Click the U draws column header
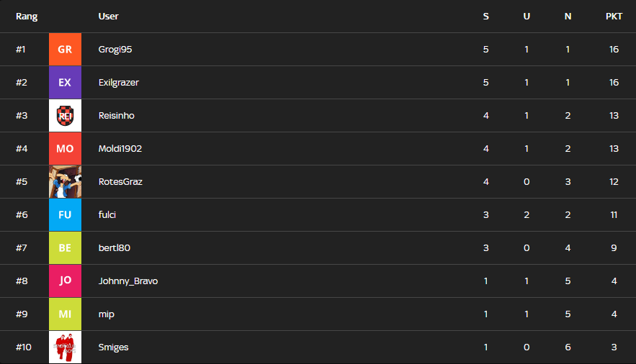636x364 pixels. [x=527, y=17]
